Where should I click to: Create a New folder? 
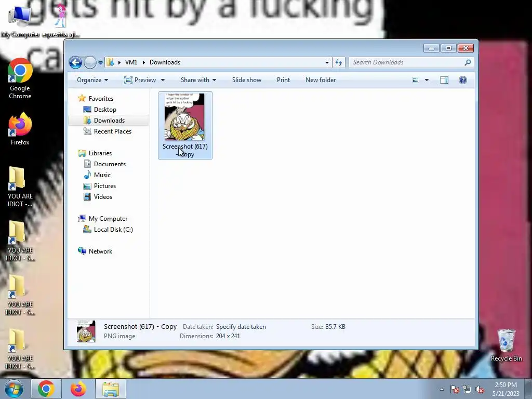tap(321, 80)
